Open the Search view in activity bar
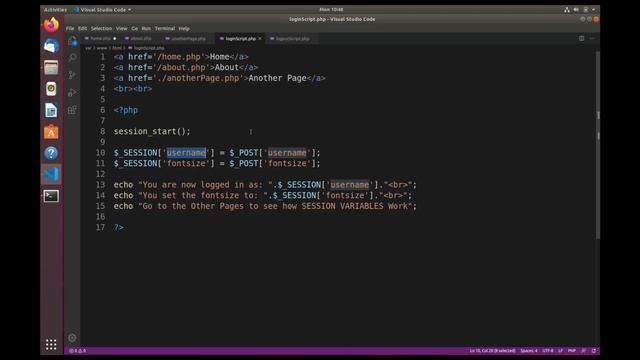 click(x=73, y=58)
